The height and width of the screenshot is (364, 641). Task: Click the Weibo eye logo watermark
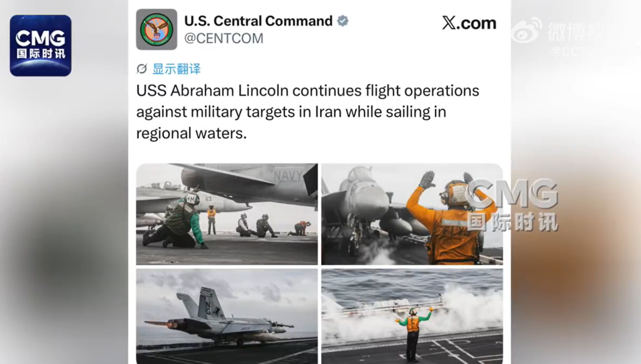pyautogui.click(x=526, y=31)
